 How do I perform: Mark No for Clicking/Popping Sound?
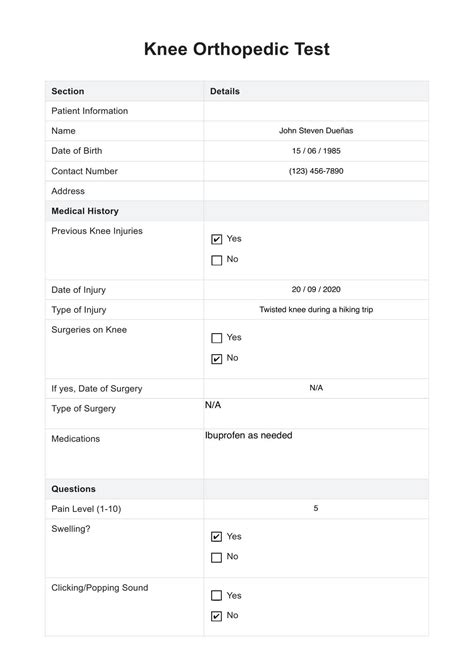[x=216, y=616]
